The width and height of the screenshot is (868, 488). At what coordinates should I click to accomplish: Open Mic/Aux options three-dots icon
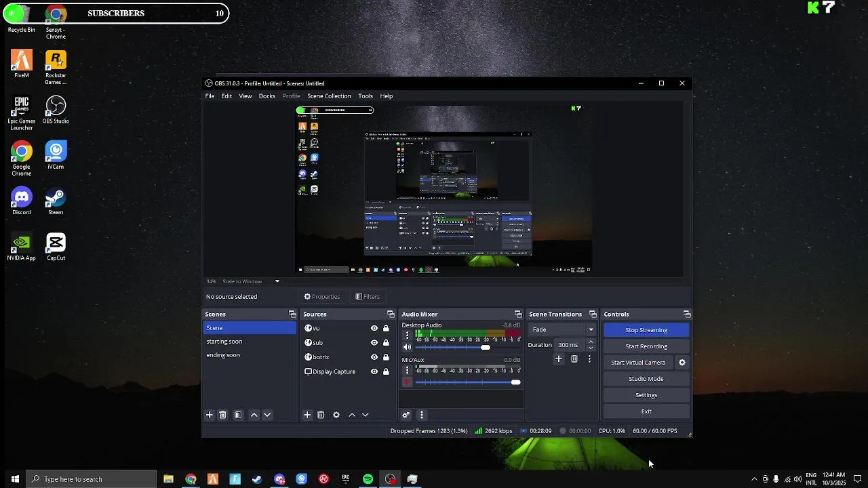click(407, 370)
